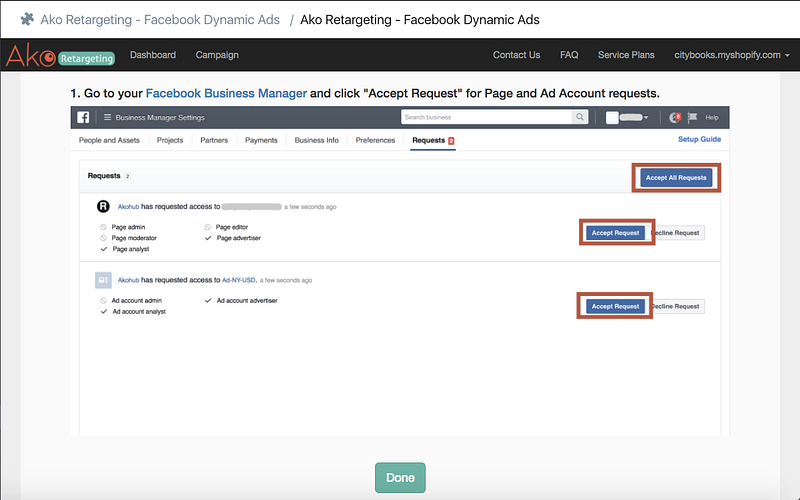Click the Search business input field

click(486, 117)
